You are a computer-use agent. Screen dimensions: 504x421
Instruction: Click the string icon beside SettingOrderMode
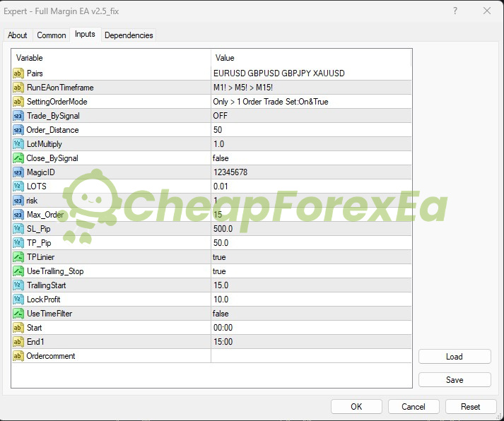tap(18, 102)
